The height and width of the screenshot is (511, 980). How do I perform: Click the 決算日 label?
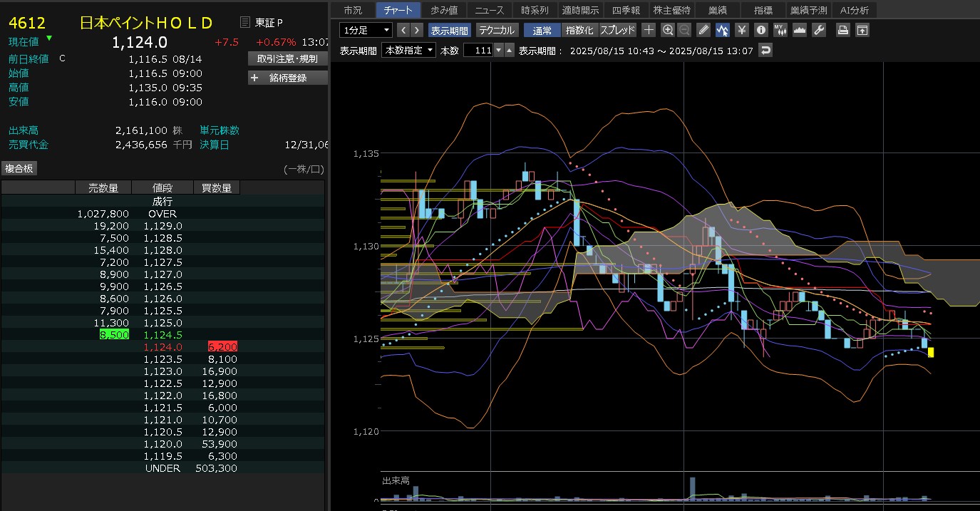click(215, 145)
